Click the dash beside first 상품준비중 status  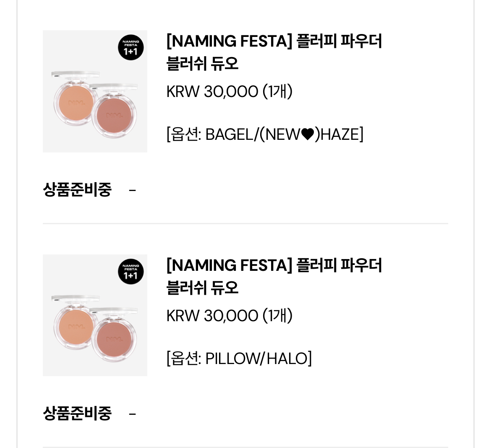pyautogui.click(x=133, y=190)
